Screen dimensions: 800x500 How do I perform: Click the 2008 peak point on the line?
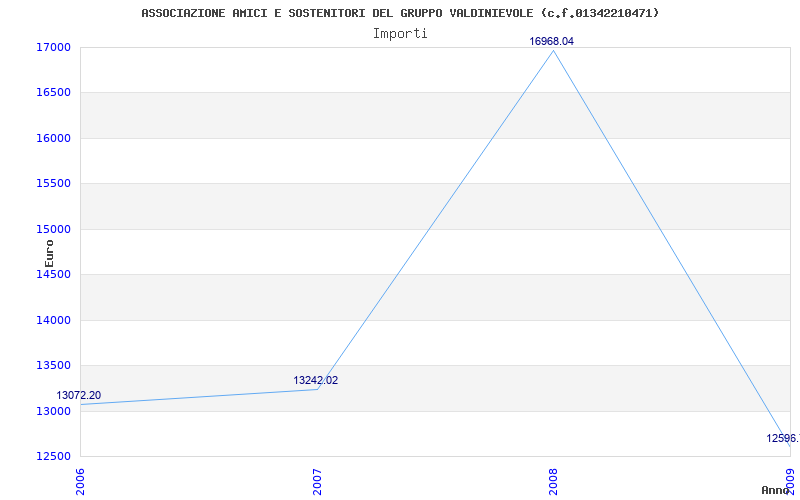[x=554, y=50]
